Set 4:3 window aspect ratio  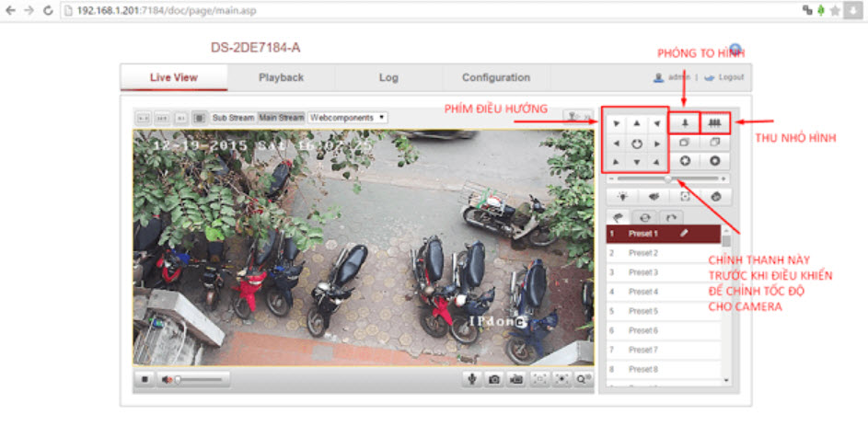pyautogui.click(x=144, y=118)
